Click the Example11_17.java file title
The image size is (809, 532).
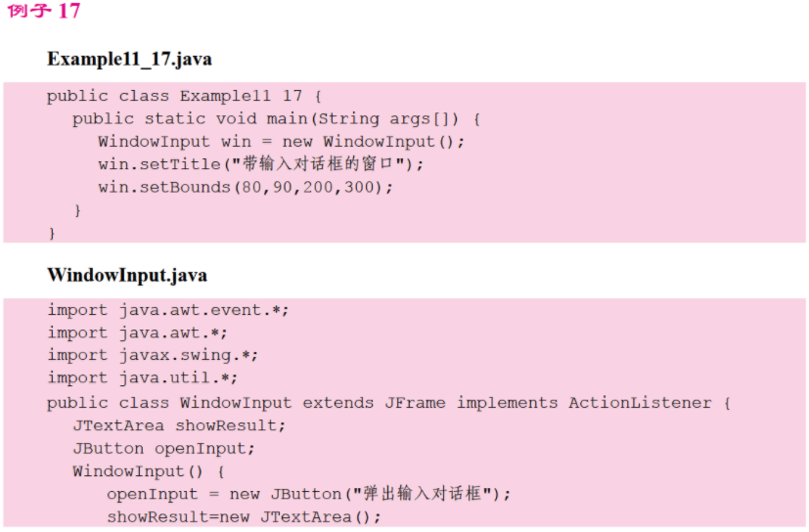pos(129,59)
